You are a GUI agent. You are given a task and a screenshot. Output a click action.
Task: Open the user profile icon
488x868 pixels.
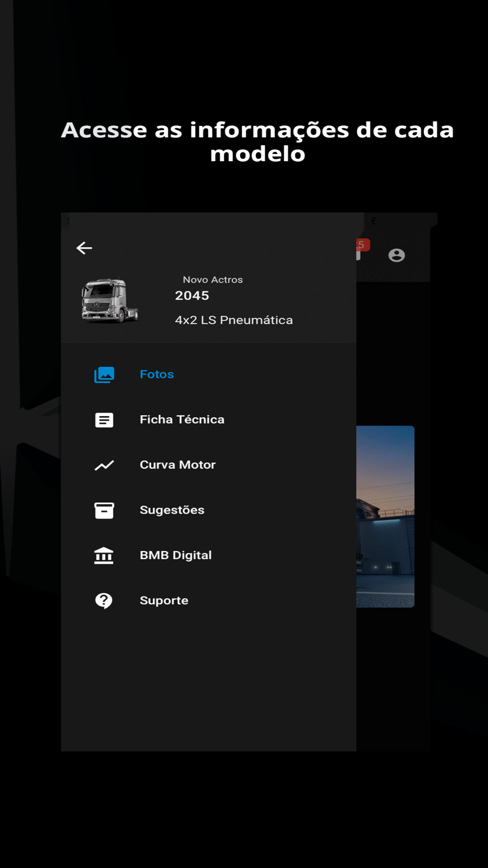tap(396, 255)
